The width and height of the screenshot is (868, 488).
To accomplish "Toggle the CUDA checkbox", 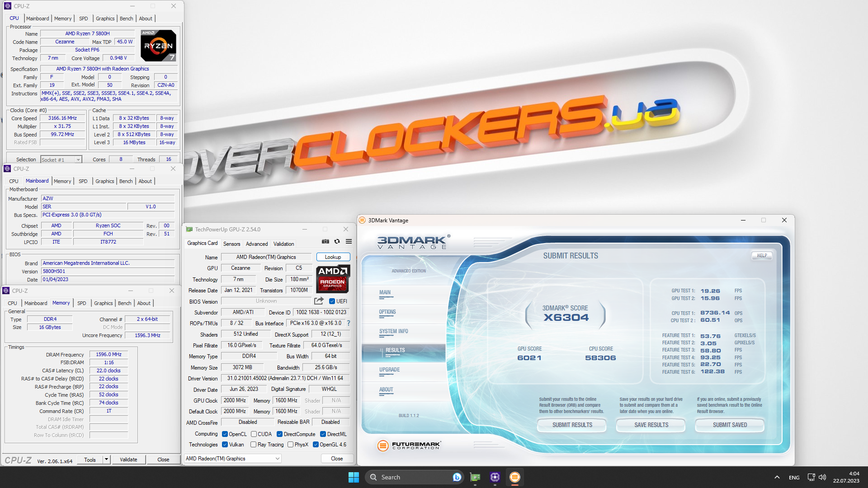I will pos(254,434).
